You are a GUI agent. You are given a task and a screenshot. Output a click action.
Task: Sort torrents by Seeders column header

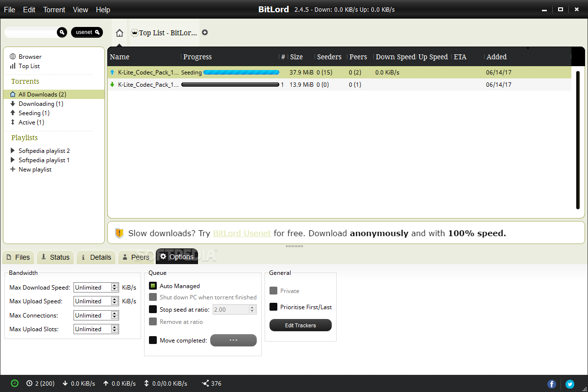329,57
